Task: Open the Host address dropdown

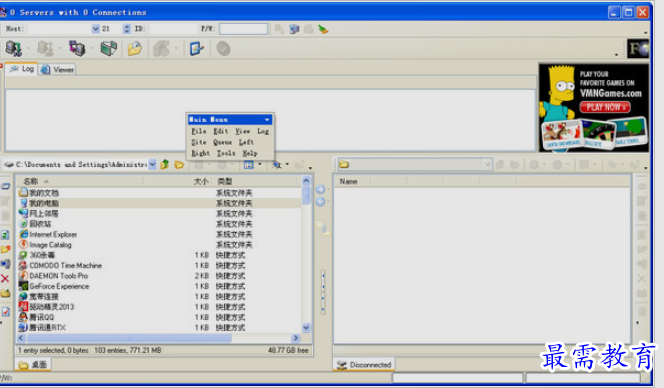Action: pos(95,29)
